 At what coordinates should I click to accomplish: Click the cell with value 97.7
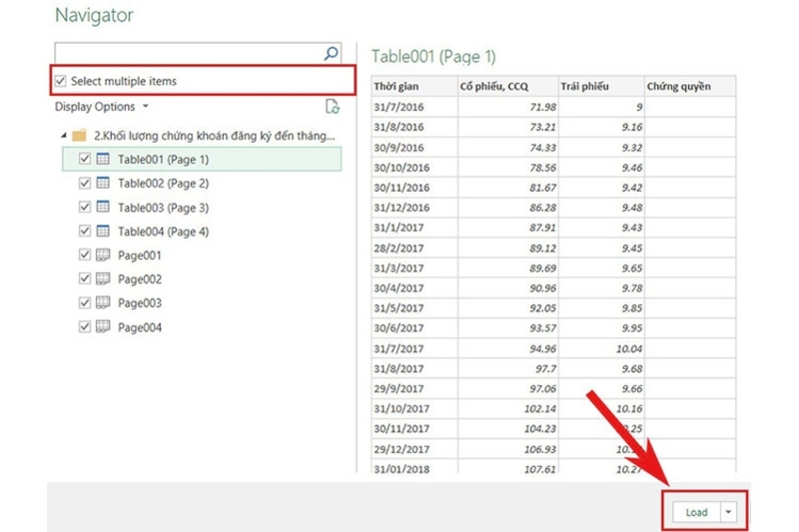coord(508,368)
